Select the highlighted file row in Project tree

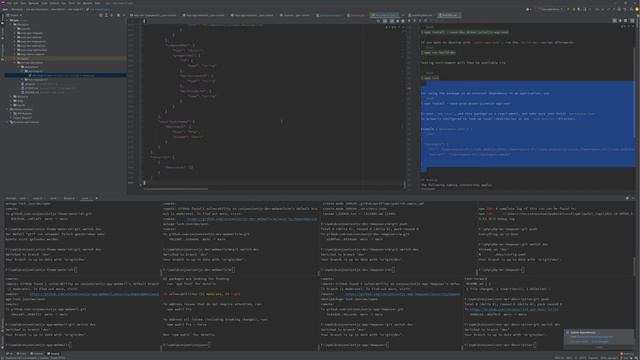pyautogui.click(x=65, y=76)
